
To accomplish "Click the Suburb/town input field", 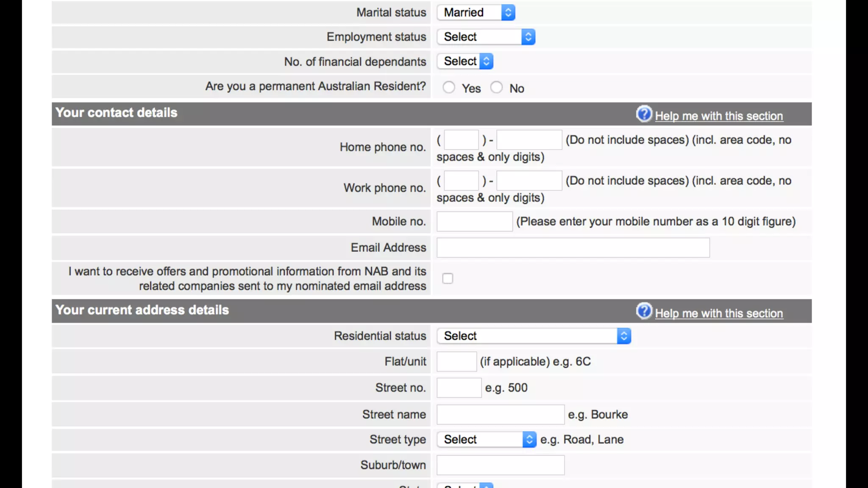I will pyautogui.click(x=501, y=465).
